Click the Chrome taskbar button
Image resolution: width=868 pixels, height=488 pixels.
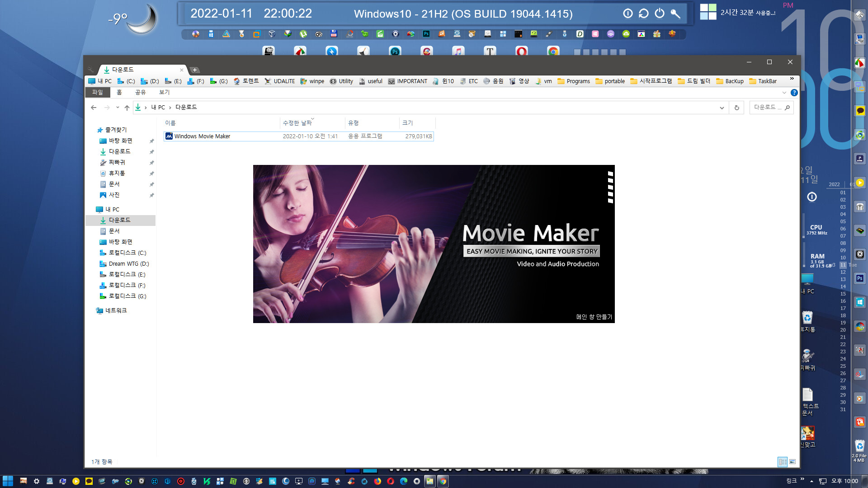(x=443, y=481)
